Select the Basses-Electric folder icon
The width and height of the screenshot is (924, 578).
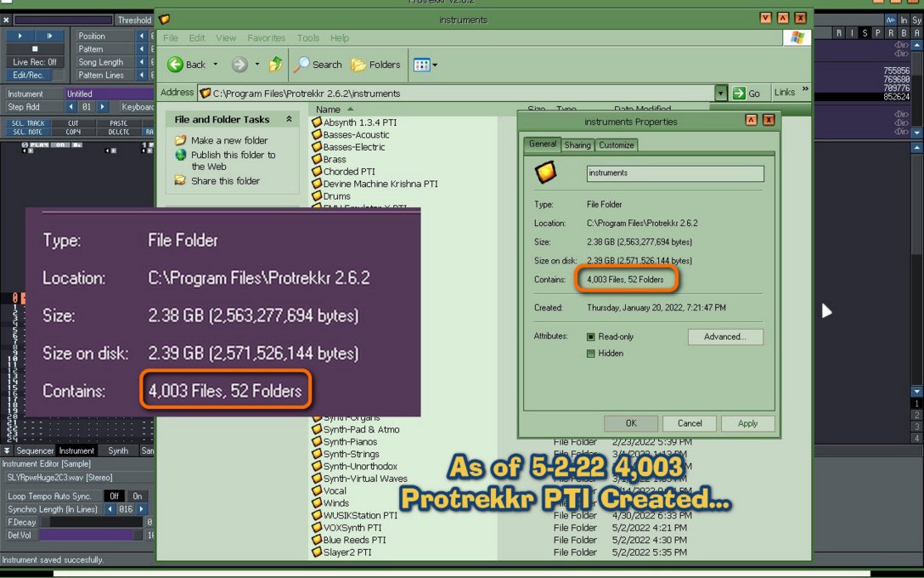(317, 147)
